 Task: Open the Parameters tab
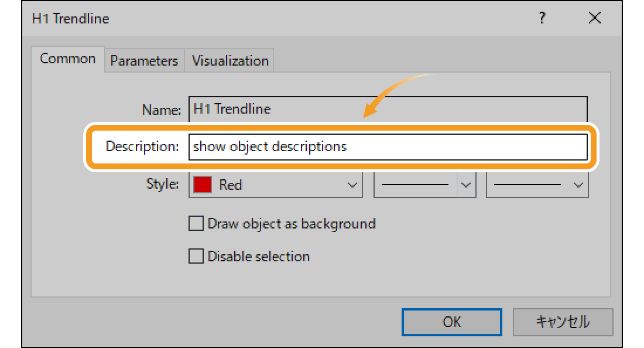pos(144,61)
